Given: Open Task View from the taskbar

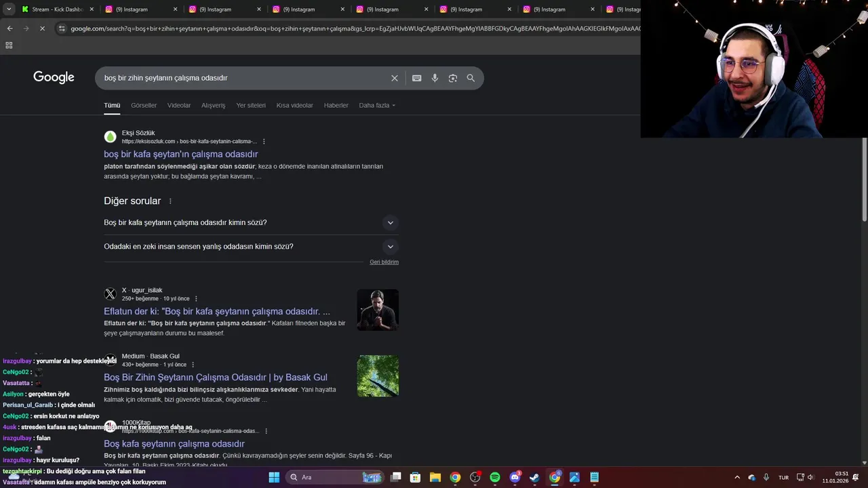Looking at the screenshot, I should (x=396, y=477).
